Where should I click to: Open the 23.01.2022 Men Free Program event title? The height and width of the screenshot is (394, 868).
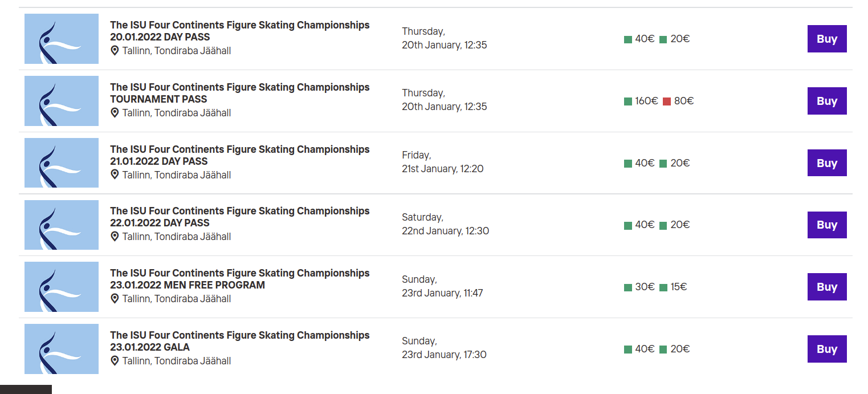coord(239,279)
